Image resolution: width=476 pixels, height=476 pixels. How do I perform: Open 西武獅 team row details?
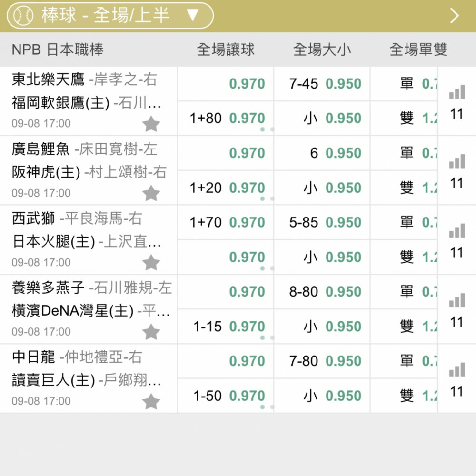pos(77,218)
